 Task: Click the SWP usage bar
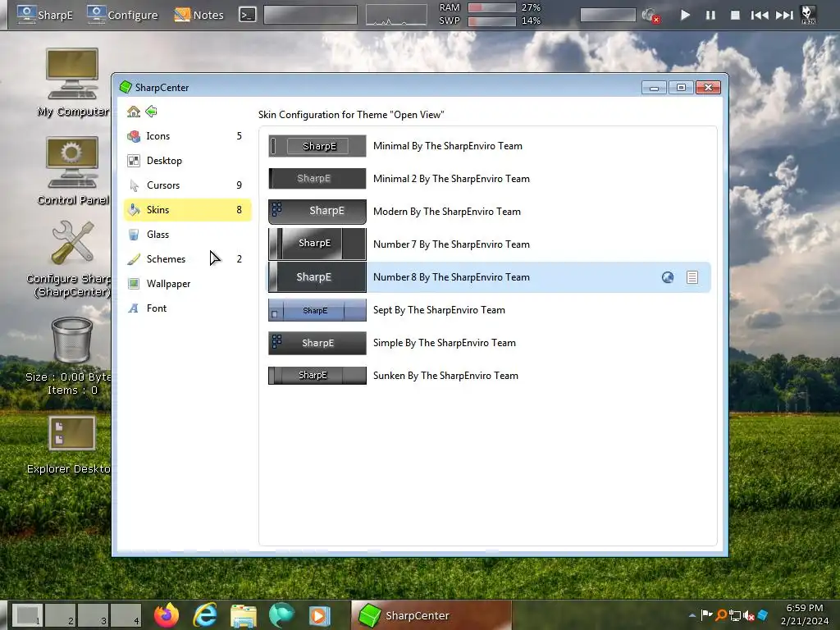492,21
